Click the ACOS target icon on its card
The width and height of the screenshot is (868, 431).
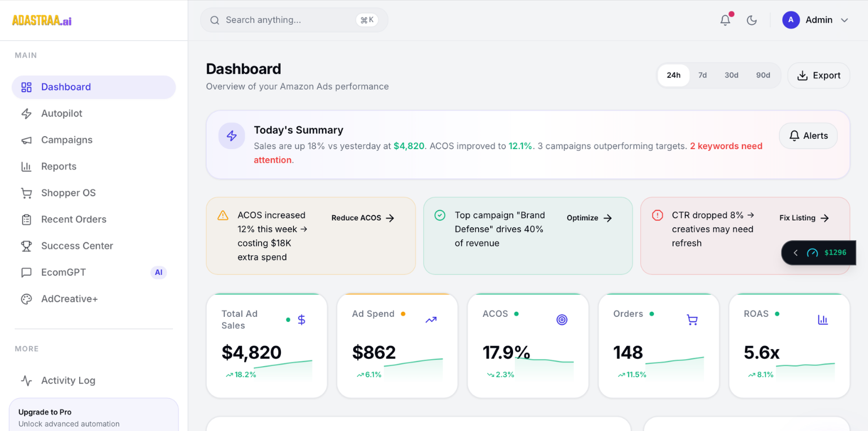tap(562, 319)
